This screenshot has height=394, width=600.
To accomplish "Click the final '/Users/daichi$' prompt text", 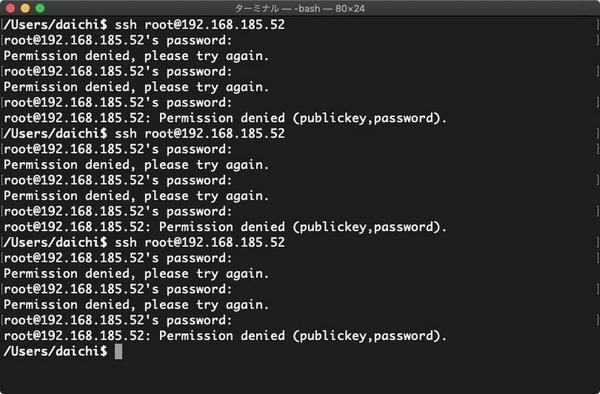I will coord(55,351).
